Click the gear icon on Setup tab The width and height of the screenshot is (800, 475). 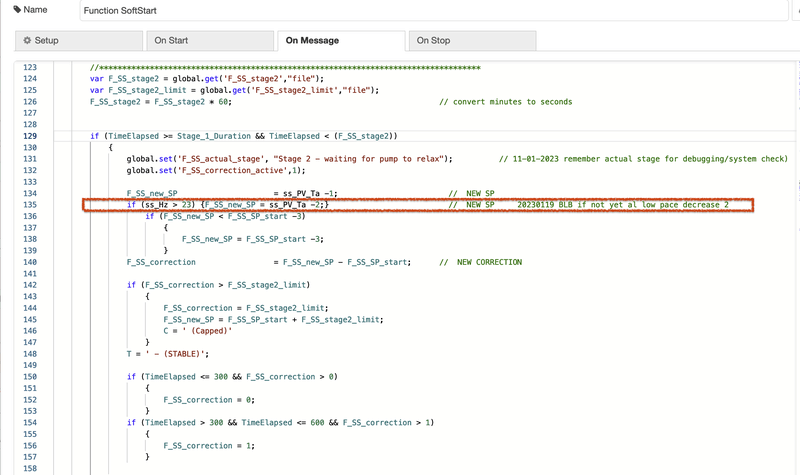tap(28, 40)
